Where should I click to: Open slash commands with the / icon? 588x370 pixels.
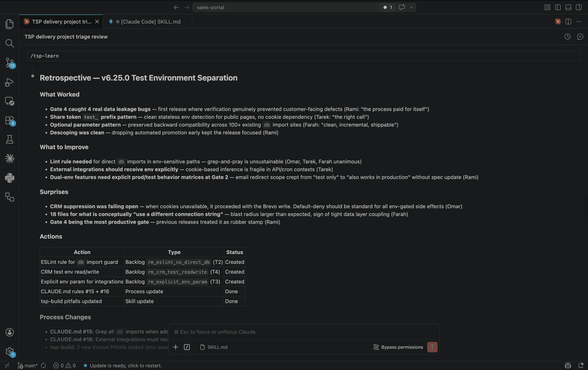pos(186,347)
